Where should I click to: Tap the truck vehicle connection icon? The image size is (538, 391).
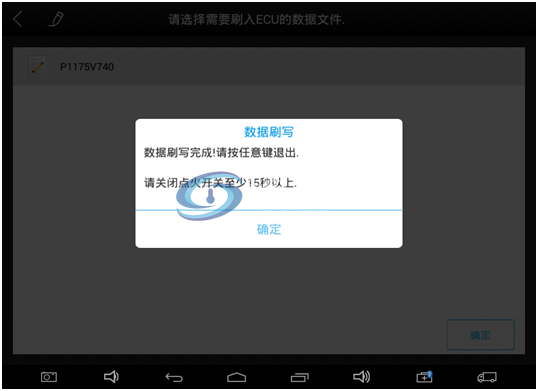click(x=487, y=377)
